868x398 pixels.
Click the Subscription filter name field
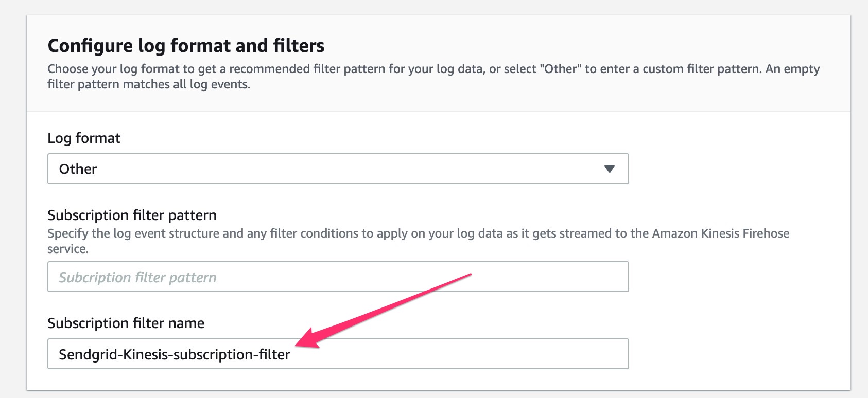pyautogui.click(x=337, y=354)
